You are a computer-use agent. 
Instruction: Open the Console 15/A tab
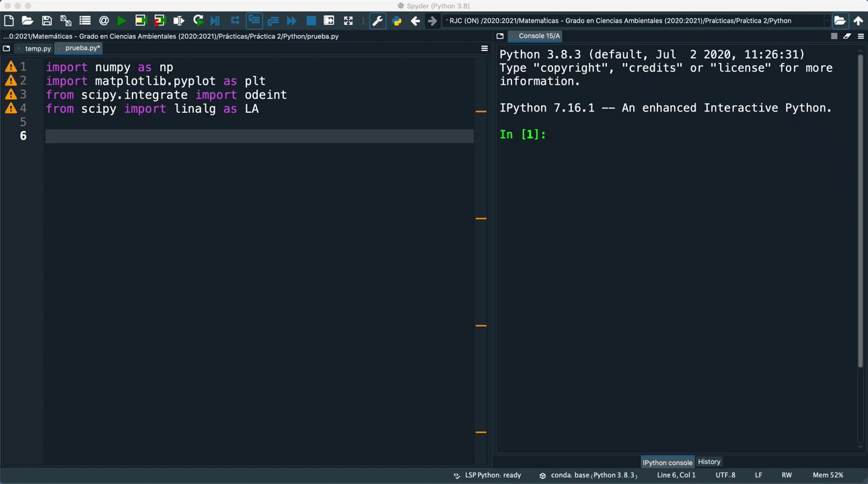(x=539, y=36)
